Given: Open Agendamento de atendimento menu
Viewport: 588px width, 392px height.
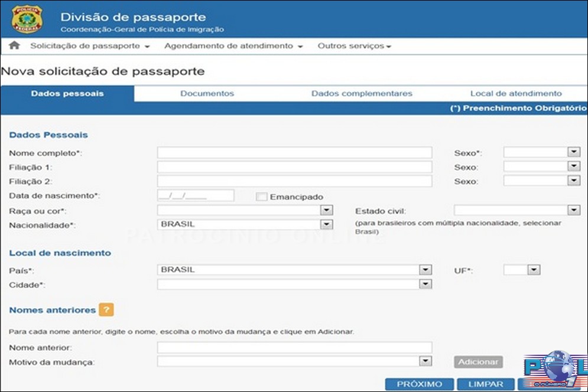Looking at the screenshot, I should [x=233, y=46].
